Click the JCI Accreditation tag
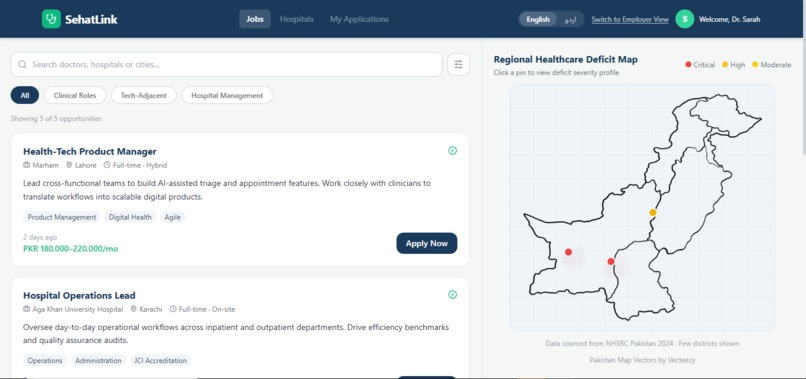This screenshot has height=379, width=806. [x=160, y=360]
